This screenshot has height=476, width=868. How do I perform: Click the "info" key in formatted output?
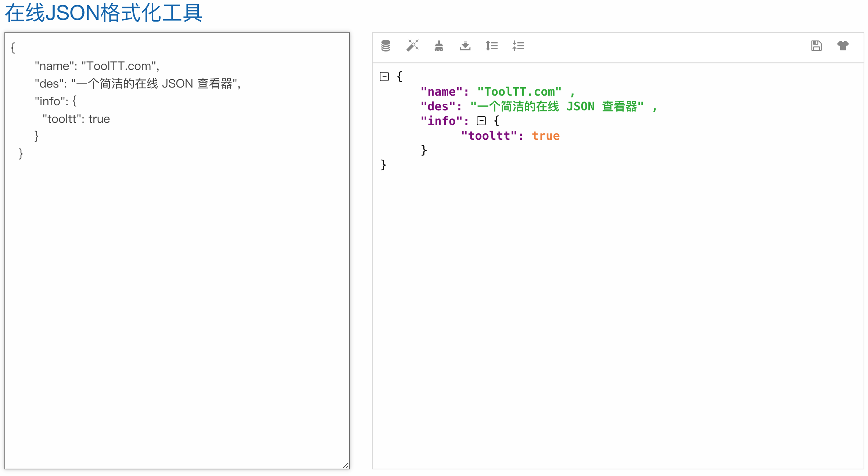[442, 121]
